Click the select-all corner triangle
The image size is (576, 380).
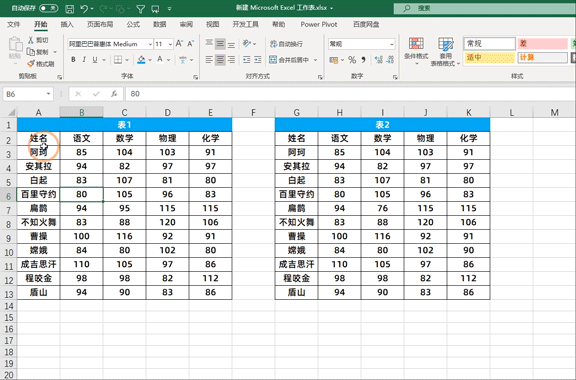pos(11,112)
